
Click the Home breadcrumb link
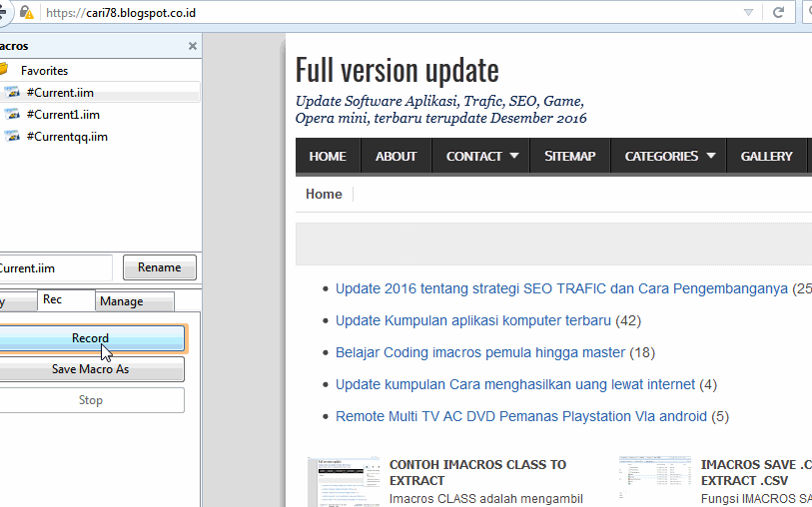(x=324, y=194)
